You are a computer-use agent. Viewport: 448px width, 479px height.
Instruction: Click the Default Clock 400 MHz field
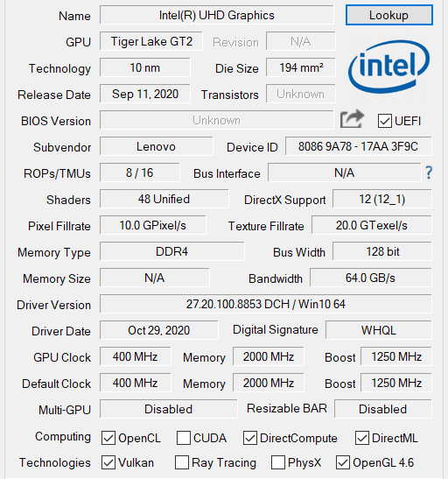click(136, 383)
